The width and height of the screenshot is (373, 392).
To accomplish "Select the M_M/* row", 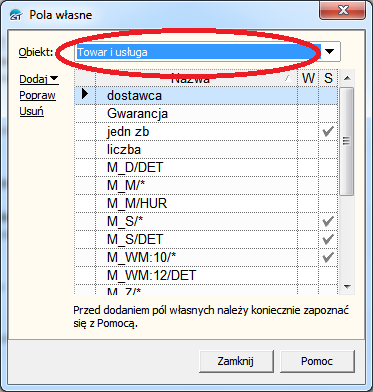I will (x=206, y=186).
